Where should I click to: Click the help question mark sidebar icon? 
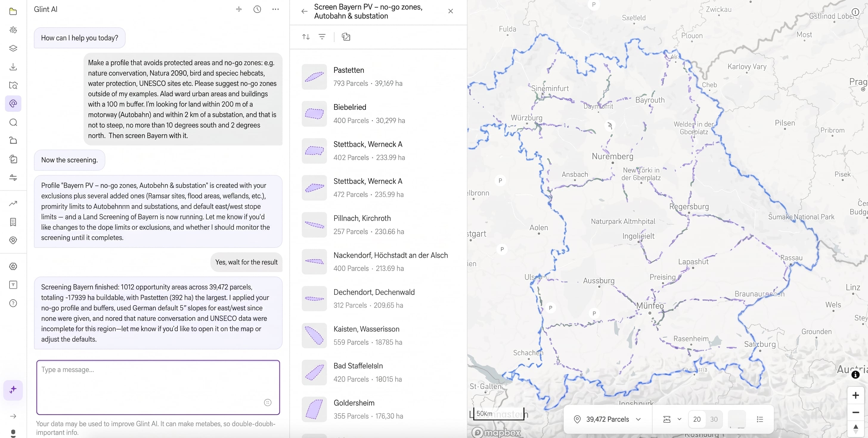pyautogui.click(x=13, y=303)
